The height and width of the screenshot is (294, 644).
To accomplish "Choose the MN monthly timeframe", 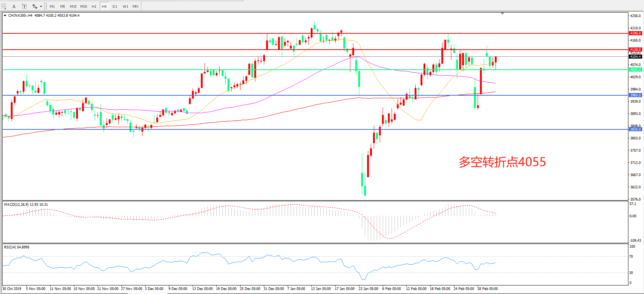I will click(x=135, y=6).
